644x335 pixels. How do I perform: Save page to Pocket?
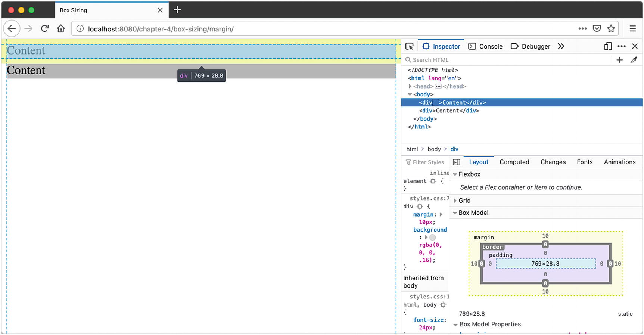click(597, 29)
